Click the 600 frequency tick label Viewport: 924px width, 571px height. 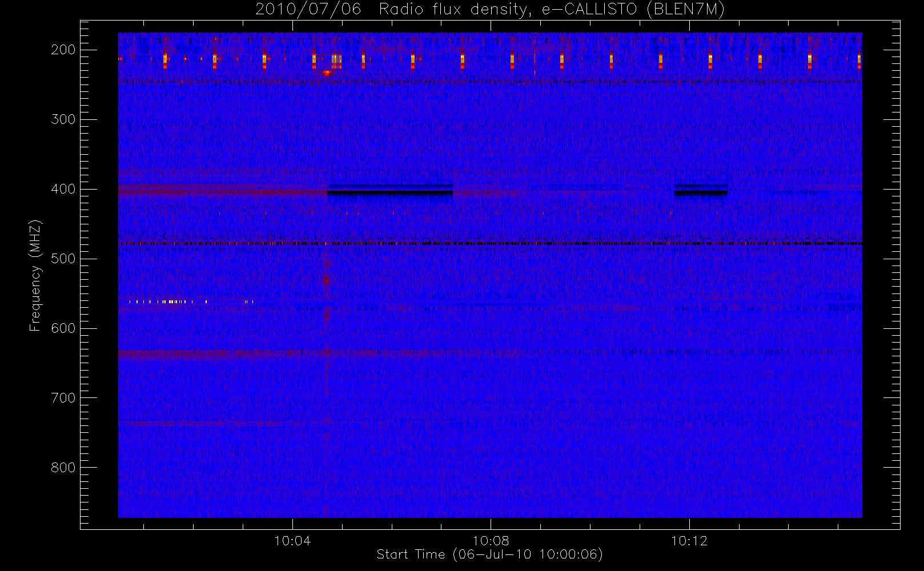tap(63, 328)
